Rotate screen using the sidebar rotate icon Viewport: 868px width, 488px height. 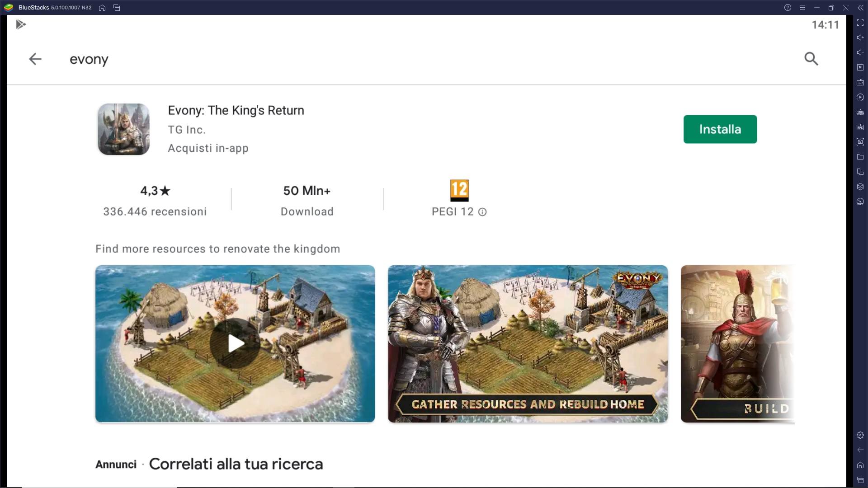[x=860, y=172]
